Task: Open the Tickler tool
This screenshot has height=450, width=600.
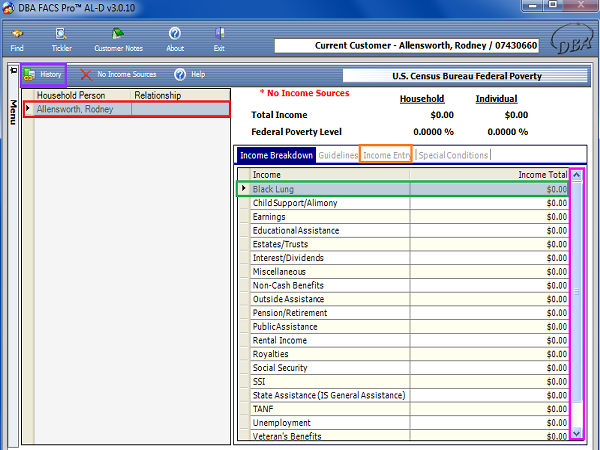Action: pyautogui.click(x=61, y=40)
